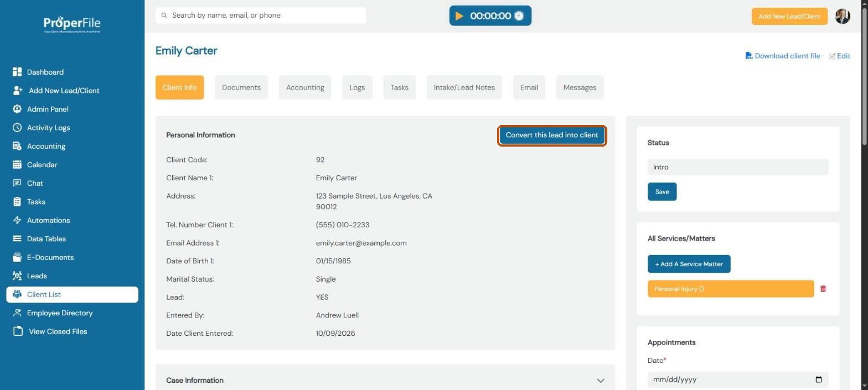The height and width of the screenshot is (390, 868).
Task: Click the Chat bubble icon
Action: tap(17, 183)
